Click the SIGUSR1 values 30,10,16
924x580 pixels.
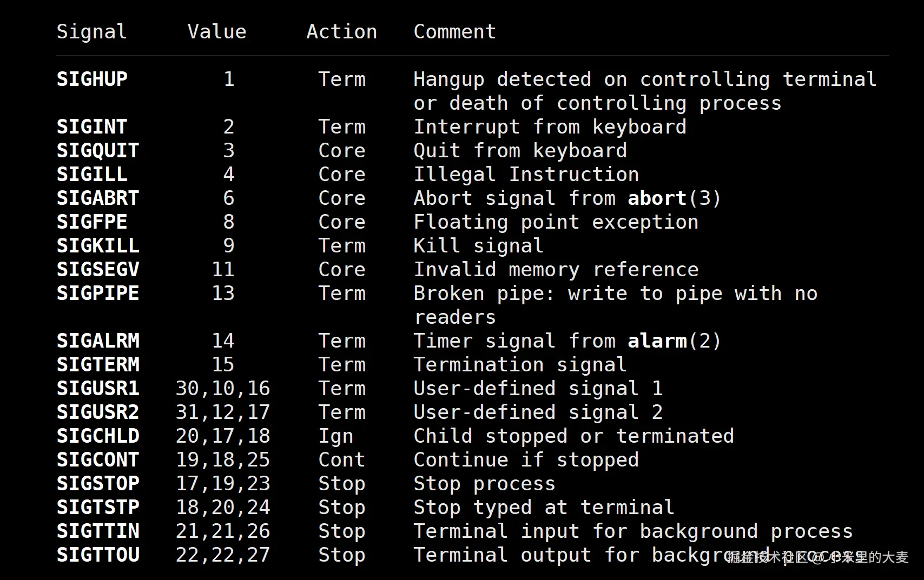point(223,389)
